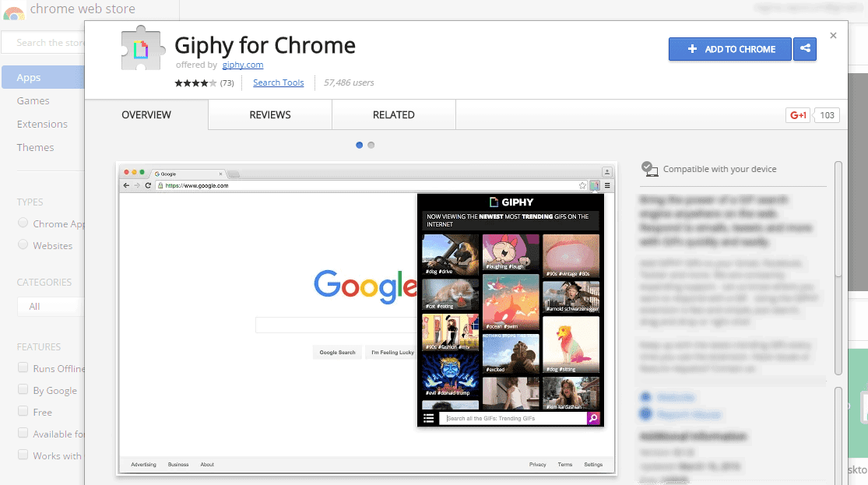868x485 pixels.
Task: Enable the Runs Offline checkbox
Action: pos(23,367)
